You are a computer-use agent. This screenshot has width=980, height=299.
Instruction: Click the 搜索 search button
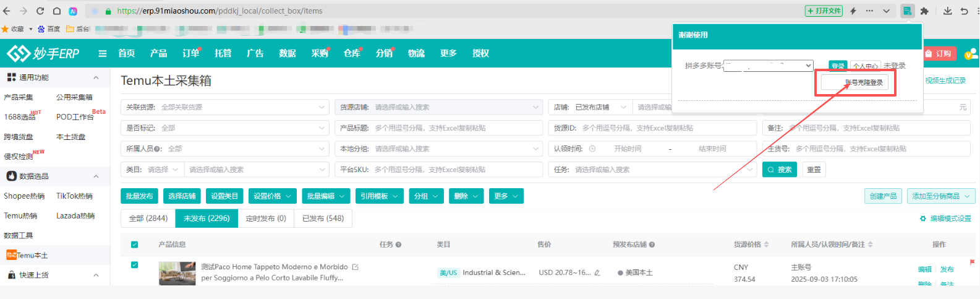click(x=779, y=170)
